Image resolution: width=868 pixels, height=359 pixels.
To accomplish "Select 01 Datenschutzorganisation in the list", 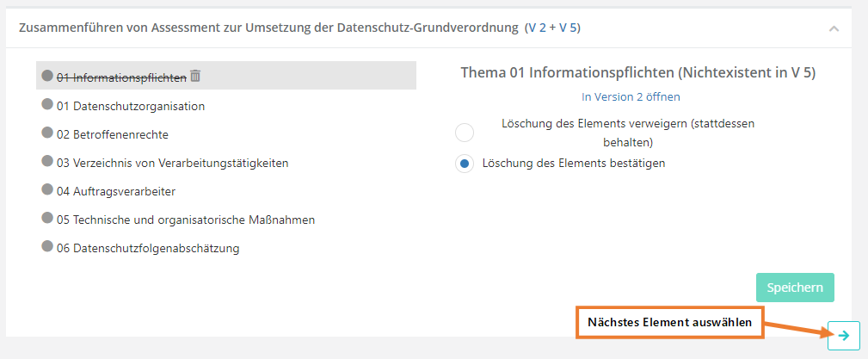I will click(131, 106).
